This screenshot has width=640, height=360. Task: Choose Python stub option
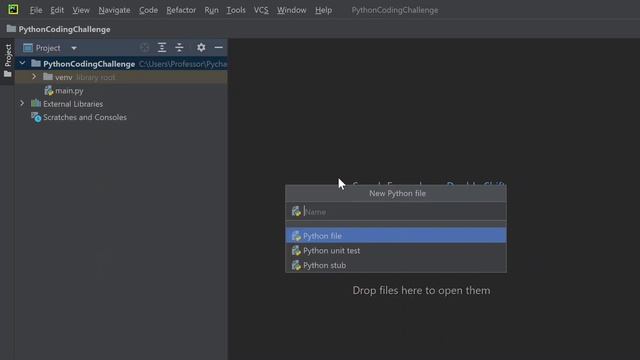(396, 265)
